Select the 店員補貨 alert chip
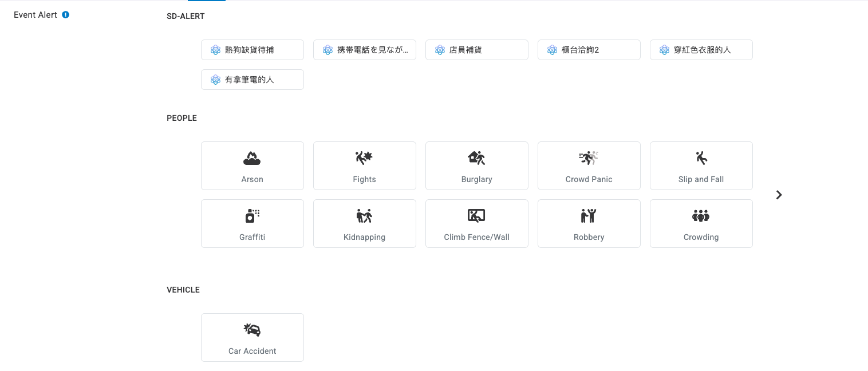This screenshot has height=371, width=868. pyautogui.click(x=476, y=50)
